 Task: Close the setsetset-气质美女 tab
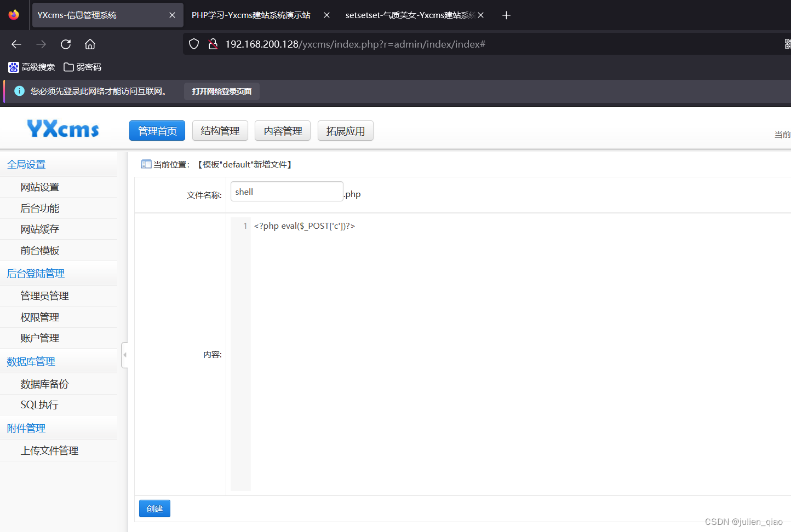(x=480, y=15)
